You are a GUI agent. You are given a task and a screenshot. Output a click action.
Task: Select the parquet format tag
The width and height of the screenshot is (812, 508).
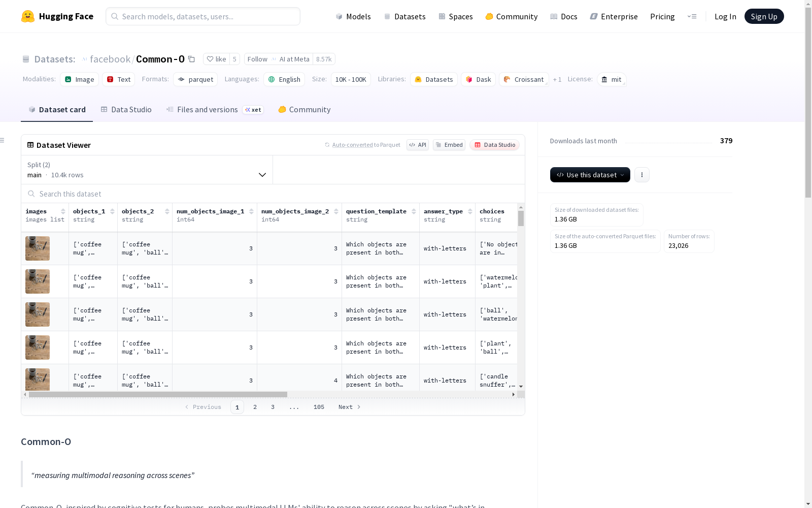(x=195, y=79)
